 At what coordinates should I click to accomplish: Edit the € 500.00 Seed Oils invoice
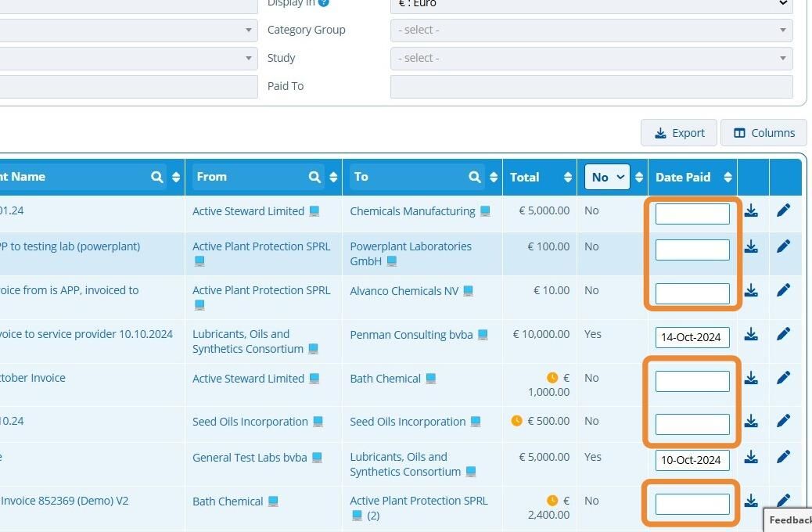click(784, 420)
